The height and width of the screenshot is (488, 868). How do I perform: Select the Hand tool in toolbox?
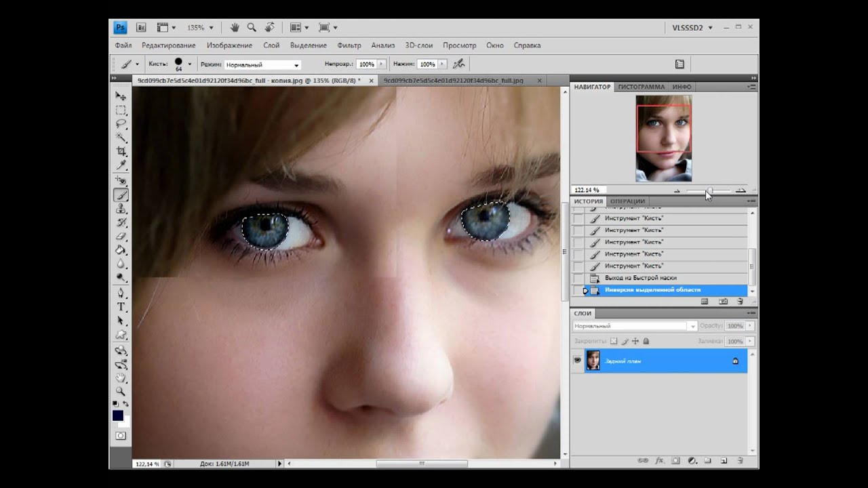point(121,378)
